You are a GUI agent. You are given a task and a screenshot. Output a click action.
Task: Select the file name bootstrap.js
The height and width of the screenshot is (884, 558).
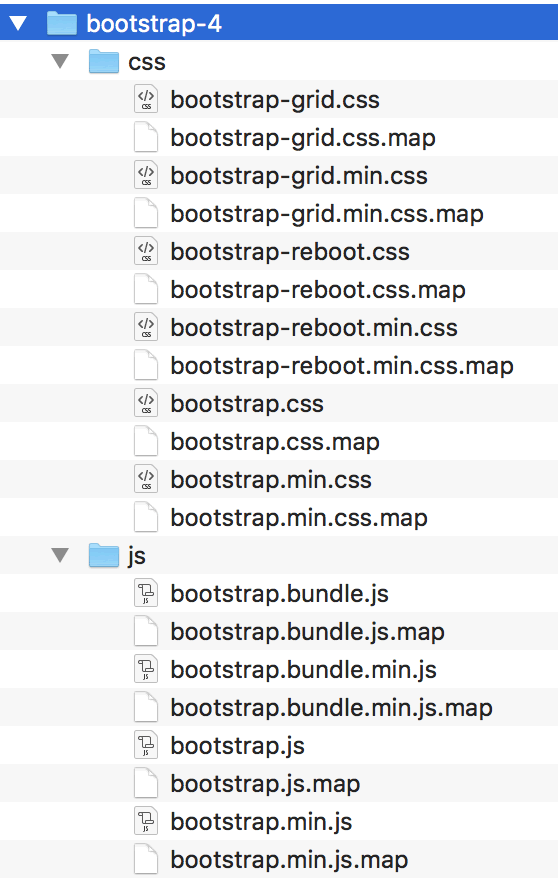(x=238, y=746)
